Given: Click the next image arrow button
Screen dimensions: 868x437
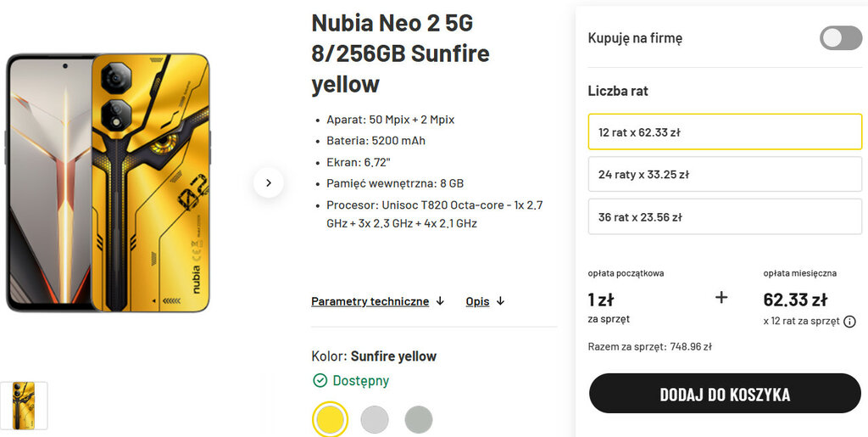Looking at the screenshot, I should [x=269, y=182].
